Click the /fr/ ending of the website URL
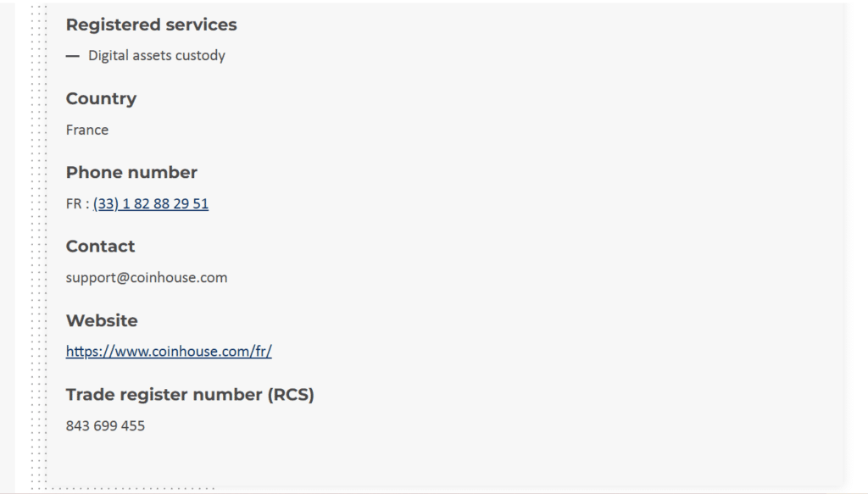 tap(261, 352)
